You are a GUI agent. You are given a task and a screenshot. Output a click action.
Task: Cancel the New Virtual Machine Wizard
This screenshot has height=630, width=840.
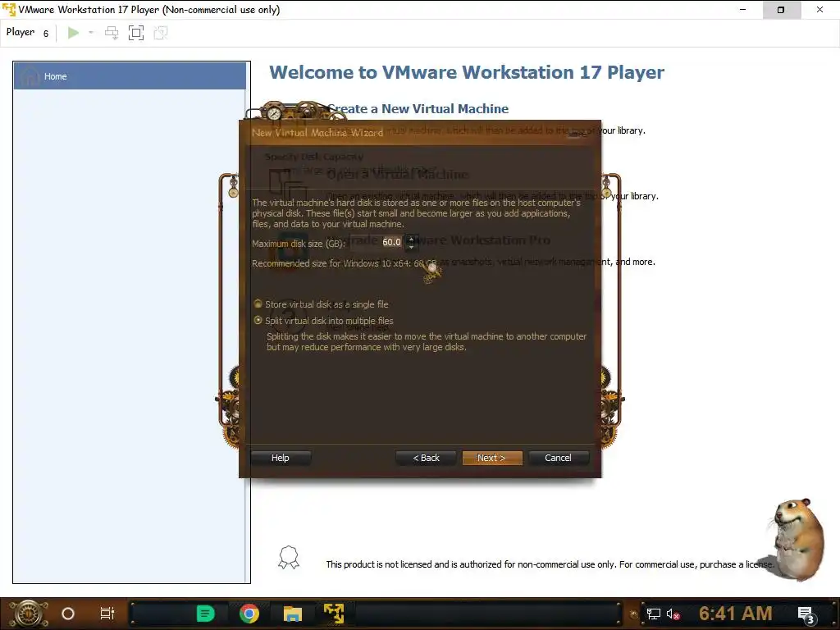point(558,458)
